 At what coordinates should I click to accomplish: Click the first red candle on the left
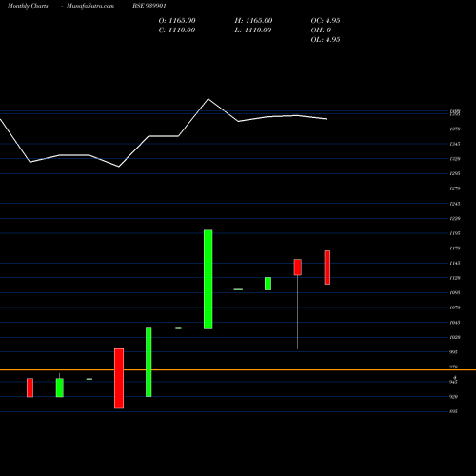(x=30, y=387)
